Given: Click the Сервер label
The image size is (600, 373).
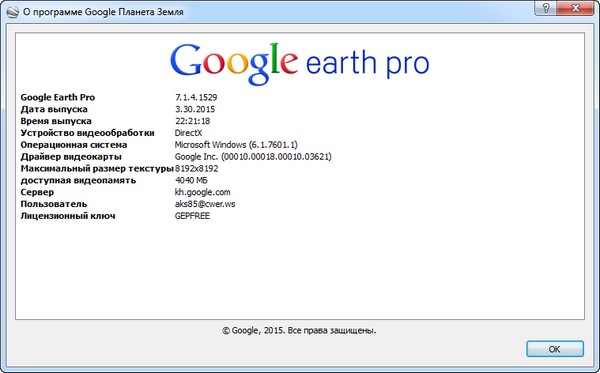Looking at the screenshot, I should point(37,192).
